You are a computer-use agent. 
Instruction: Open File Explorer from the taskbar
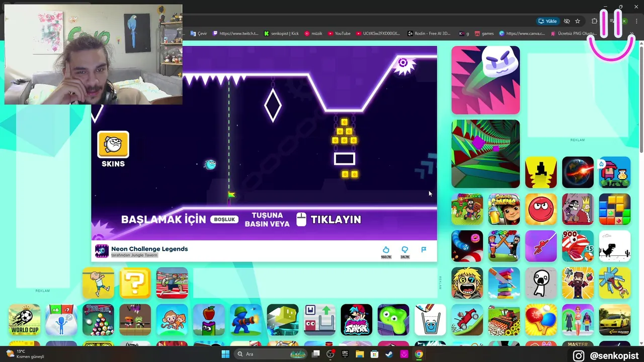point(360,354)
